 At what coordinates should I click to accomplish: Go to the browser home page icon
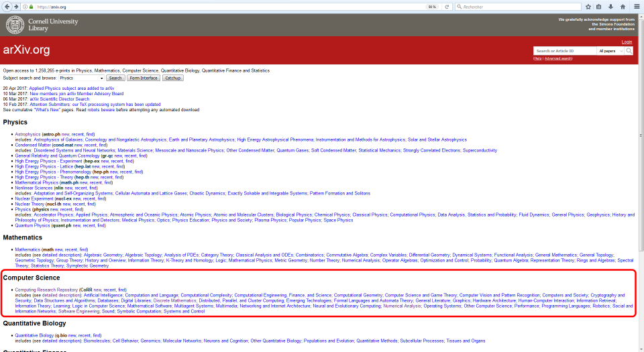coord(623,7)
